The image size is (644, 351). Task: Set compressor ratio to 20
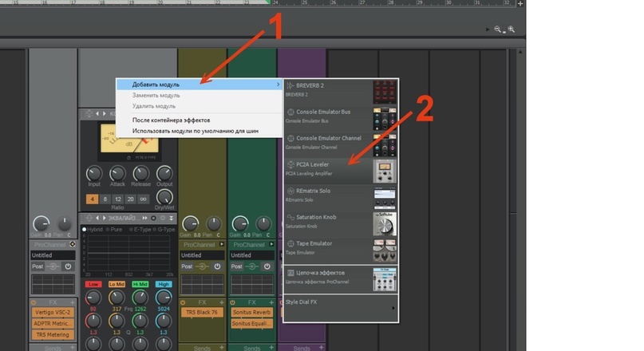pos(131,199)
